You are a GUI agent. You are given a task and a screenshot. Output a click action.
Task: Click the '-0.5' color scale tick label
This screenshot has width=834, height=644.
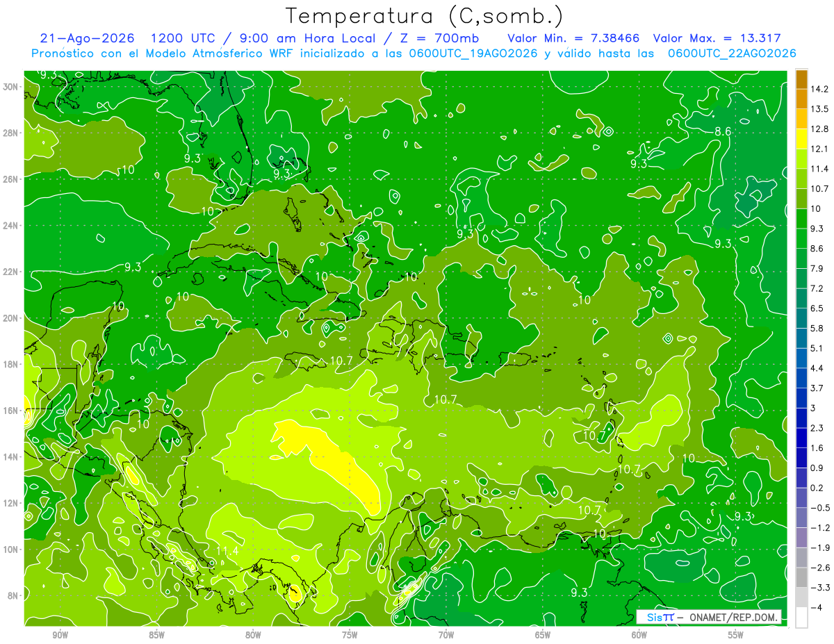tap(819, 507)
